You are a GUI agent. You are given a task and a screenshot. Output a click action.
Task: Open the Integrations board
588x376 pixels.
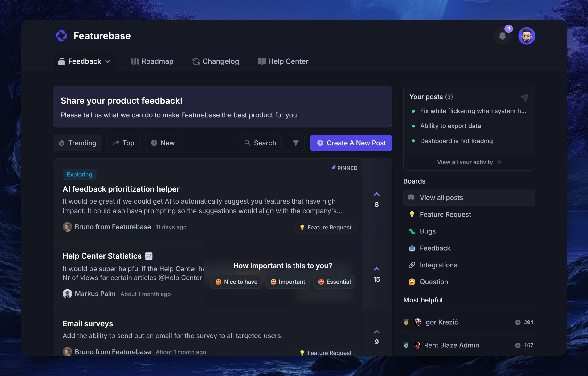point(438,265)
